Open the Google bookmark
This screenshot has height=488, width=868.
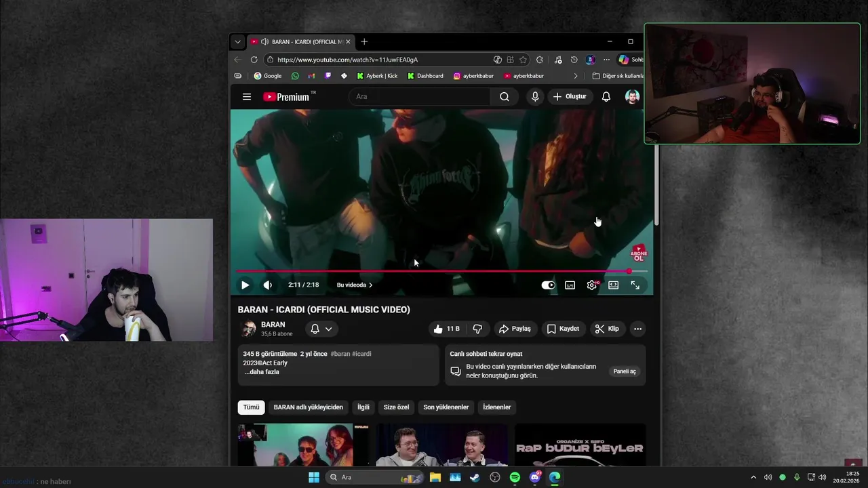click(x=268, y=76)
